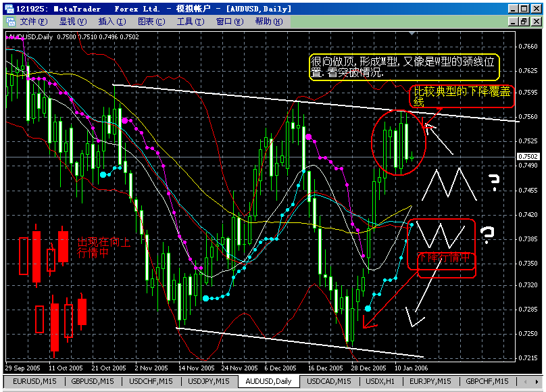The image size is (546, 392).
Task: Switch to the GBPUSD,M15 chart tab
Action: pos(93,382)
